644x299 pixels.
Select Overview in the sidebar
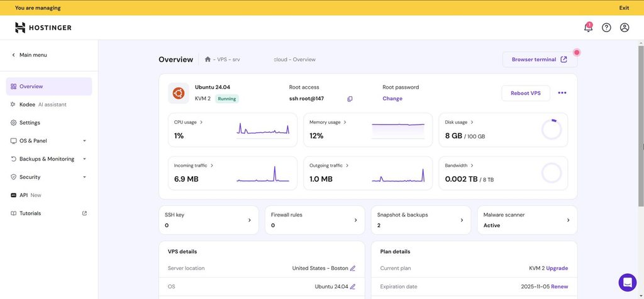pyautogui.click(x=49, y=86)
